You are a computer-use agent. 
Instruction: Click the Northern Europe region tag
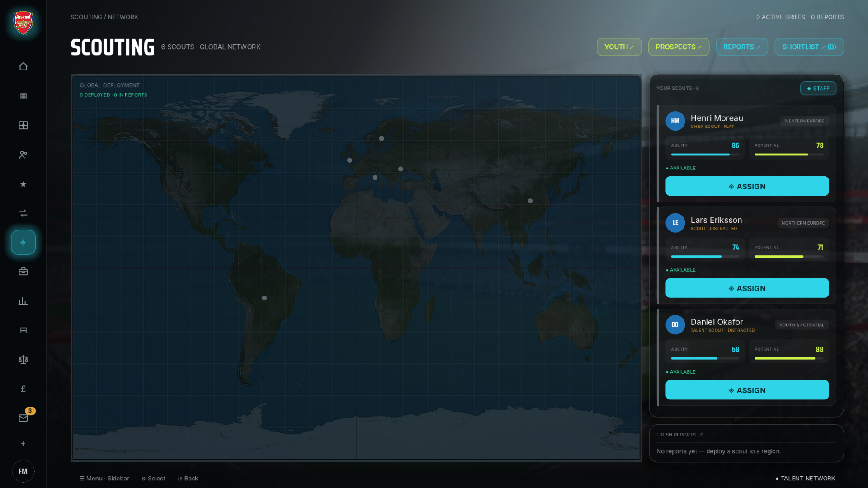tap(803, 223)
